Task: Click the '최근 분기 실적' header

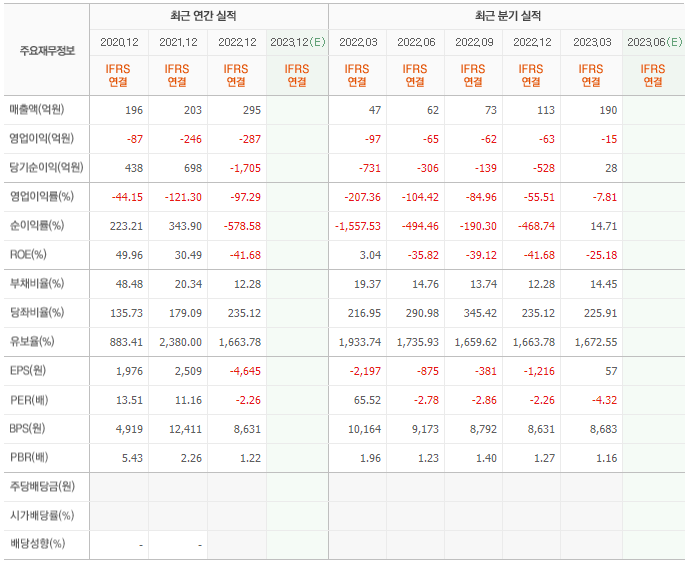Action: [508, 16]
